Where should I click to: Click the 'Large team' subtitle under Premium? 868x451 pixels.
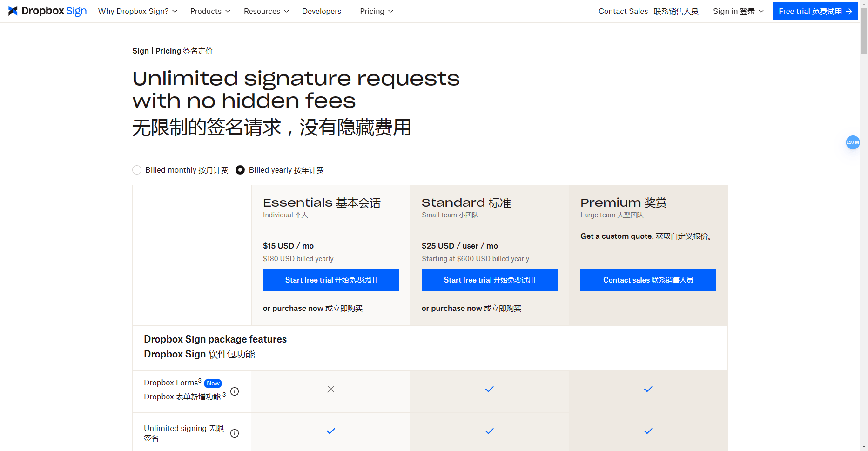point(612,215)
